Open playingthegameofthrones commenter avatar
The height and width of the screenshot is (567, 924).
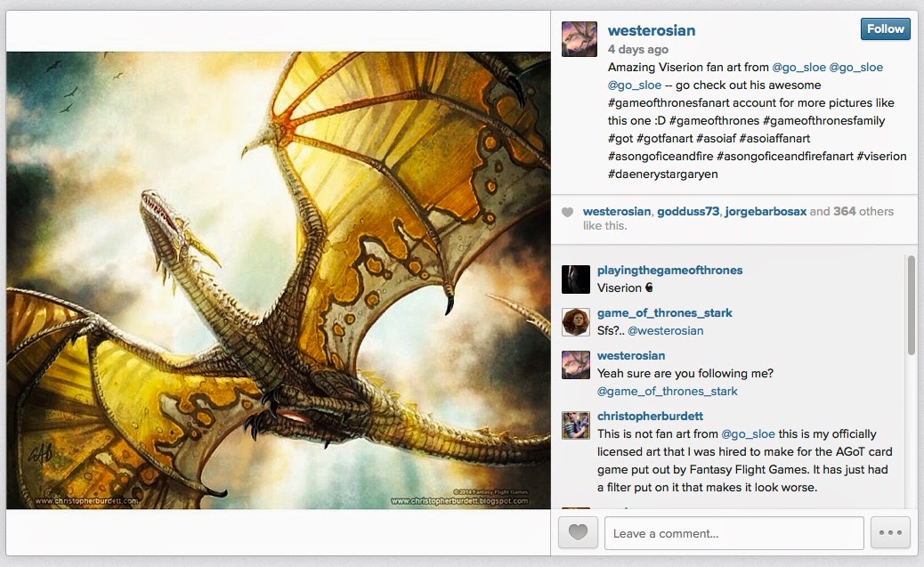click(576, 279)
